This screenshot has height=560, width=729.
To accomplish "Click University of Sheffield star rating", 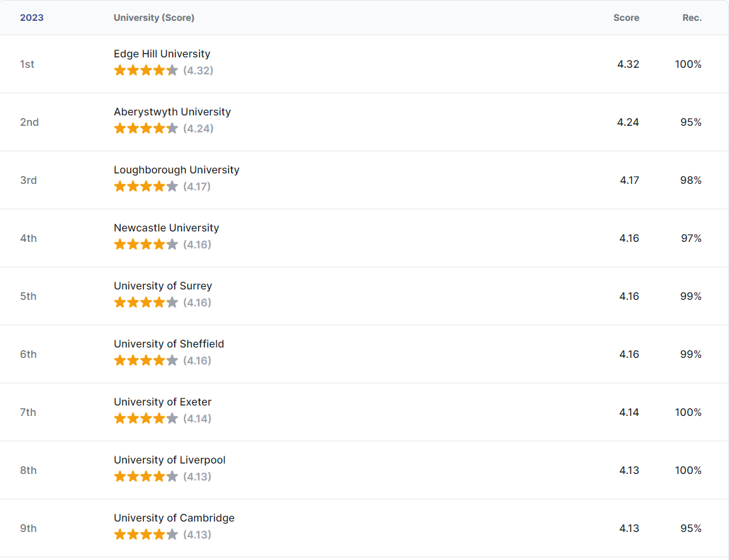I will [146, 361].
